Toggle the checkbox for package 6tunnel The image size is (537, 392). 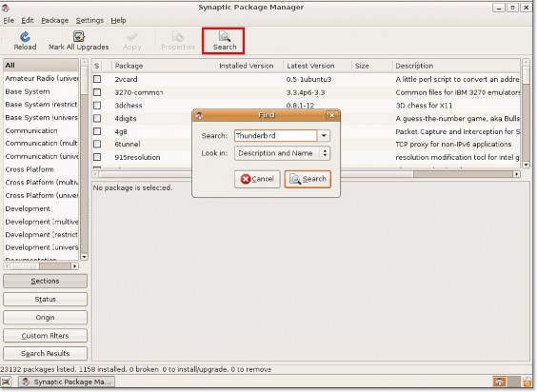point(97,144)
